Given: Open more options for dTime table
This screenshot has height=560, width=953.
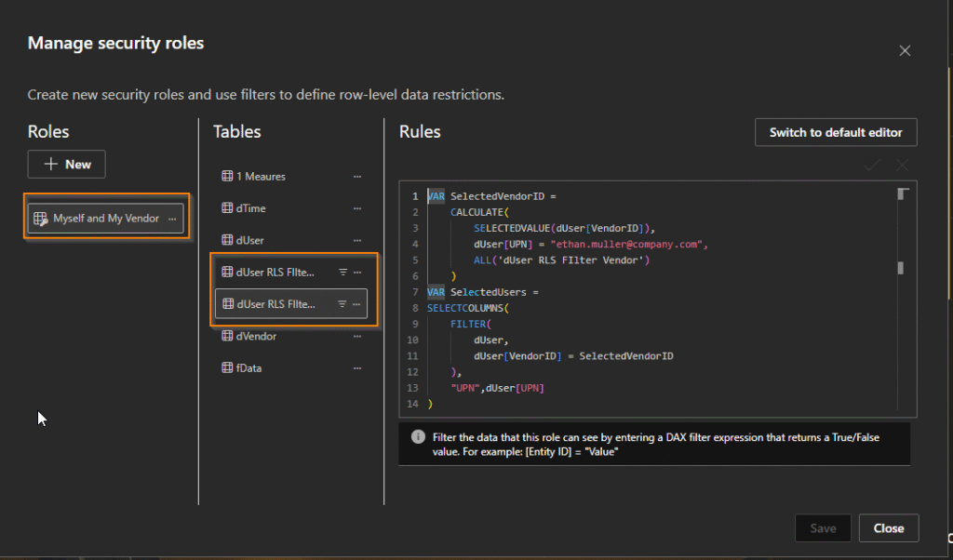Looking at the screenshot, I should click(356, 208).
